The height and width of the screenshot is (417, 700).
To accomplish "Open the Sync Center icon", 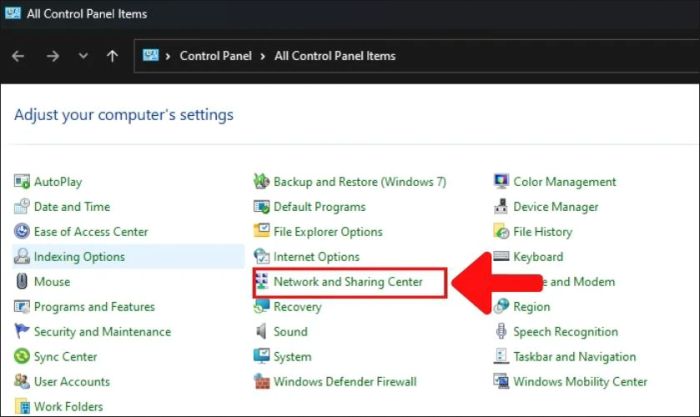I will [22, 357].
